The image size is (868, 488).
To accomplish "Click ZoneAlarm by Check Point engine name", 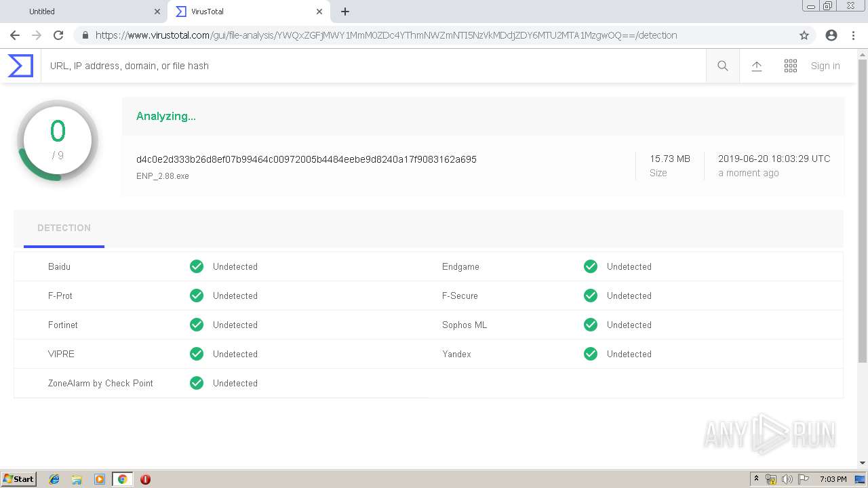I will [100, 383].
